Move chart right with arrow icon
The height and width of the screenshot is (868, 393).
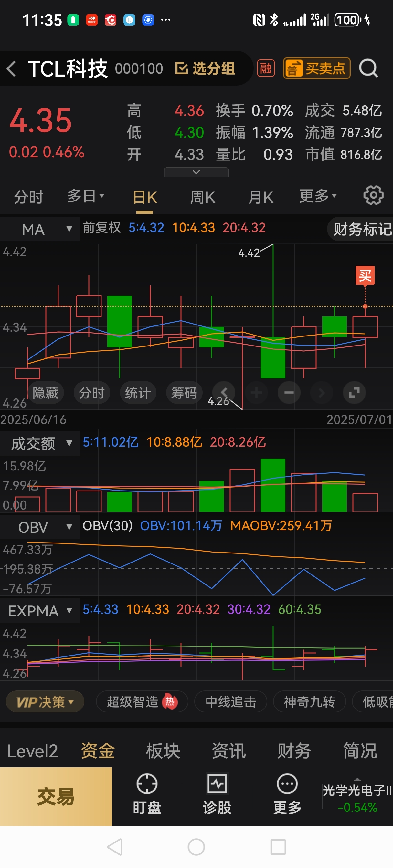coord(322,392)
